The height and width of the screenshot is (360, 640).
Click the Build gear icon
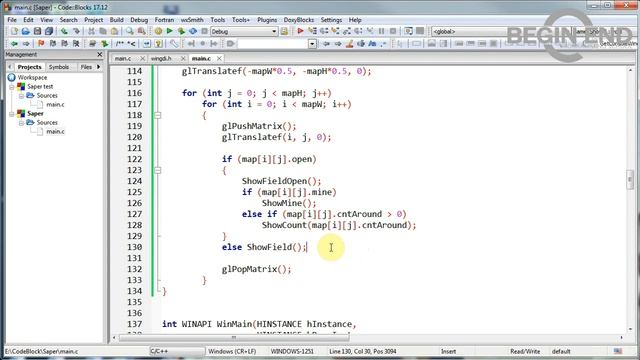click(158, 31)
